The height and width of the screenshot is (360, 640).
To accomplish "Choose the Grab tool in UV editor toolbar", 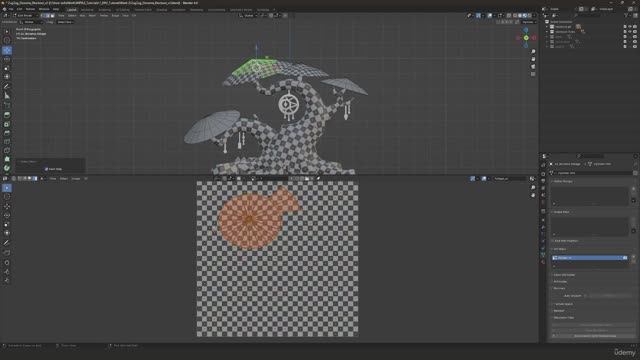I will [7, 262].
